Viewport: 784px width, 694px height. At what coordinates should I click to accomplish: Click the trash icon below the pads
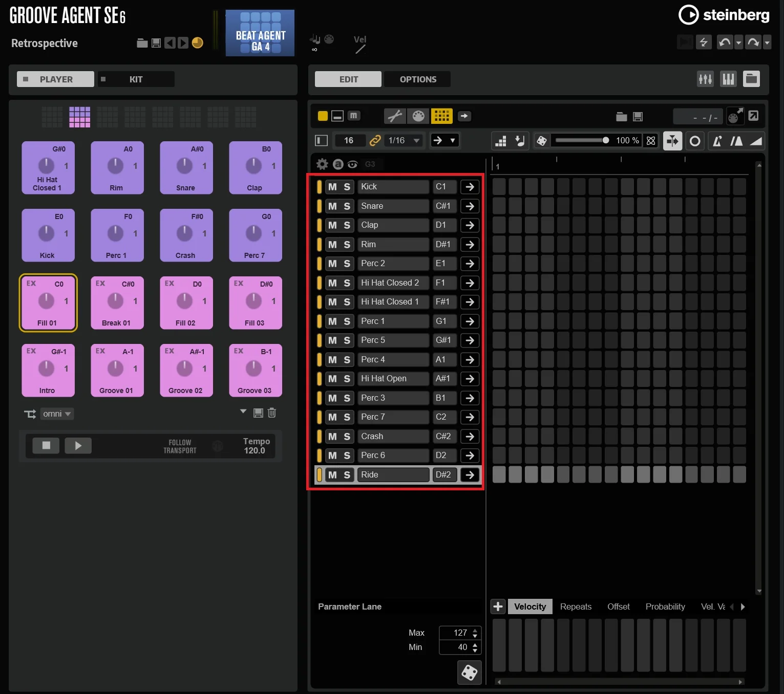(272, 413)
